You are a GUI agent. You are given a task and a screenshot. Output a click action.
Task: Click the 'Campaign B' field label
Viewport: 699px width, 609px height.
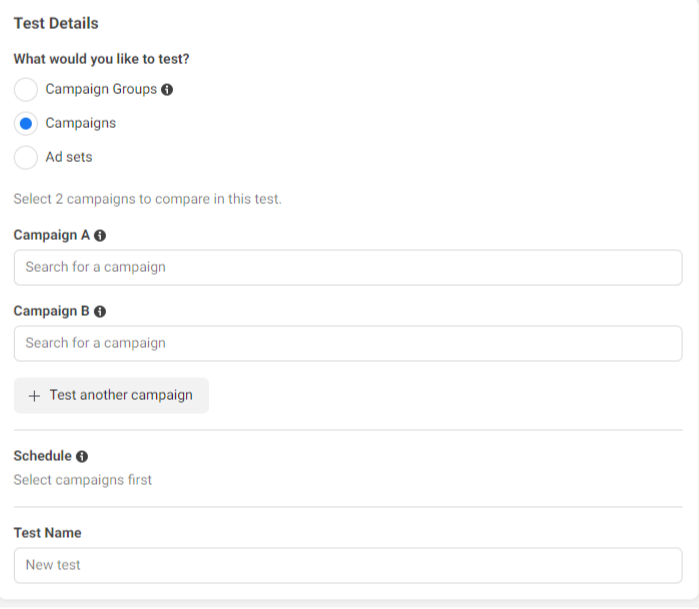52,311
